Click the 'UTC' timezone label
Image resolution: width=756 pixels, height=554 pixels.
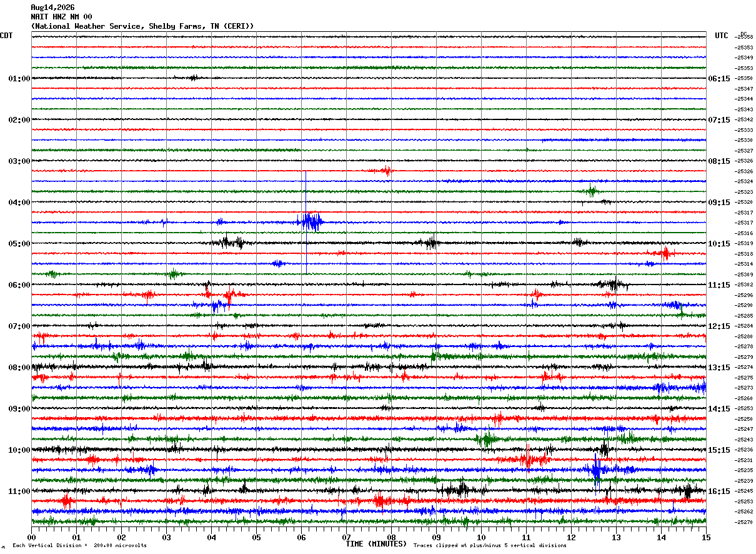(x=722, y=36)
